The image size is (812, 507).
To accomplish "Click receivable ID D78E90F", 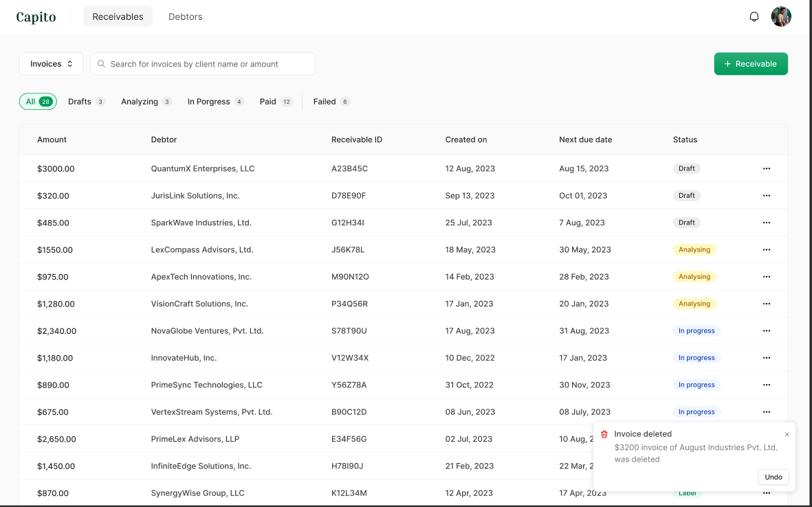I will pos(349,196).
